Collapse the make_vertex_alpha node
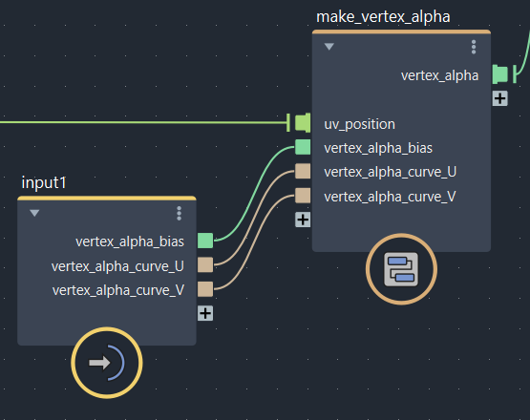 pos(329,46)
